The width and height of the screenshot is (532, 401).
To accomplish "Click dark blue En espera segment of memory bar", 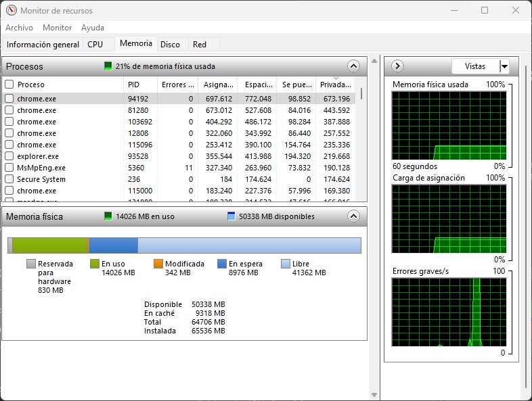I will (x=113, y=245).
